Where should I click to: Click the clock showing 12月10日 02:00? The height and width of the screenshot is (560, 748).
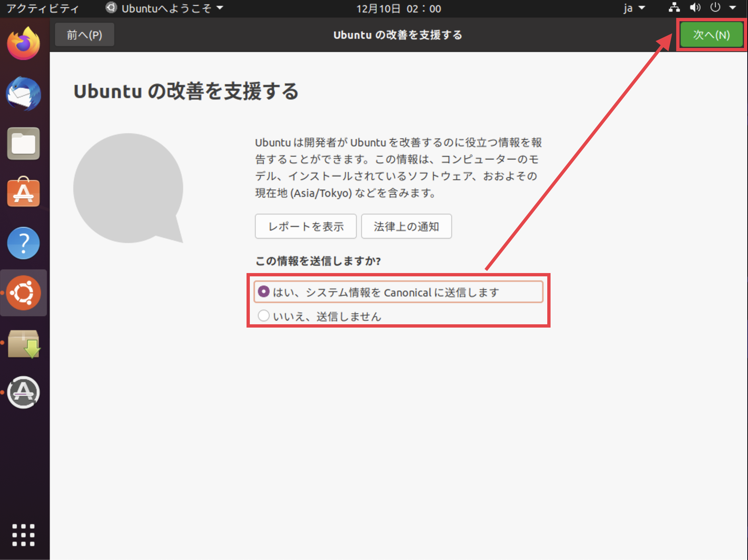point(399,8)
